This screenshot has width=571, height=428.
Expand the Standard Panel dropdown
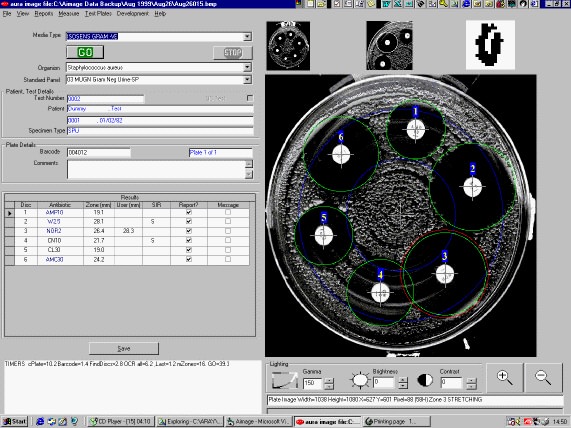[247, 79]
